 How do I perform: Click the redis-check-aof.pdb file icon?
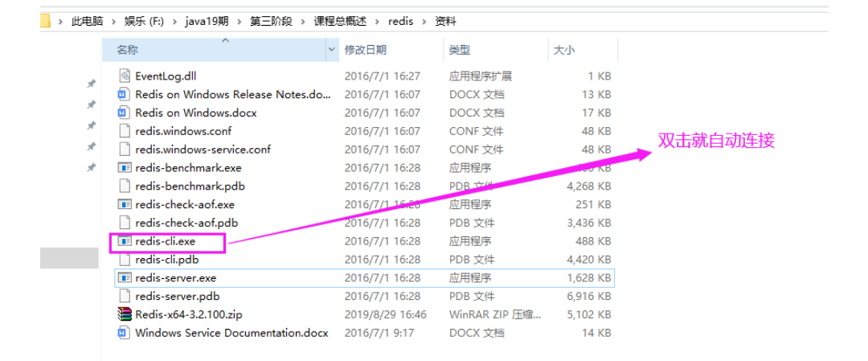(125, 223)
